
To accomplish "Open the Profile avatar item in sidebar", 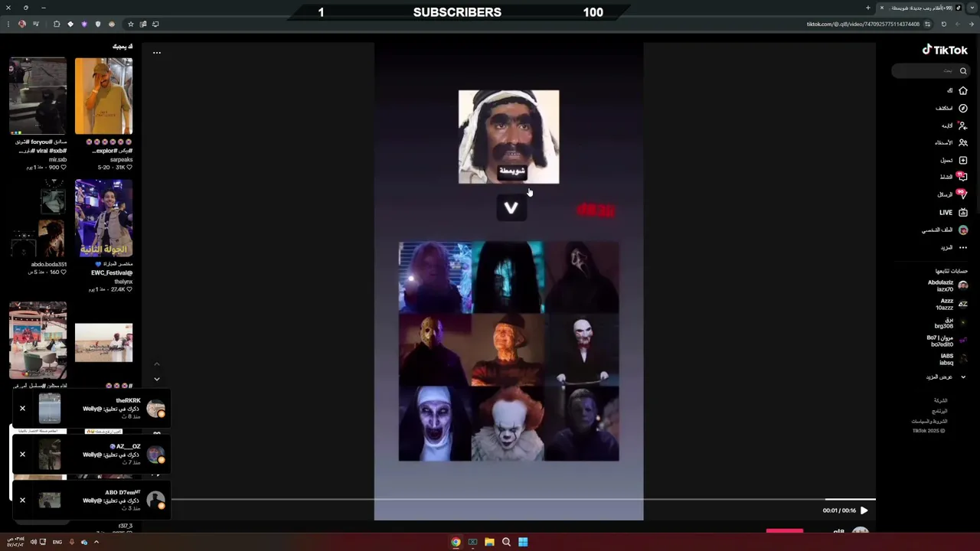I will pyautogui.click(x=963, y=230).
